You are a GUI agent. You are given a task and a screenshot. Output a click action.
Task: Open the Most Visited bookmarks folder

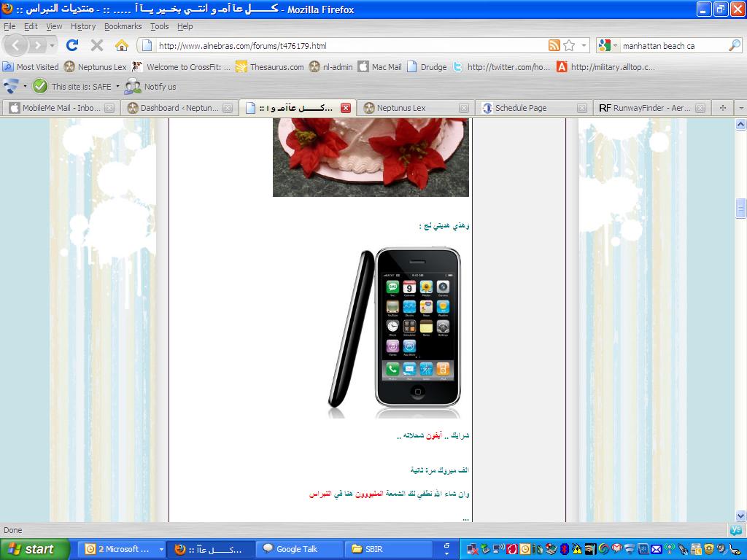pos(31,66)
